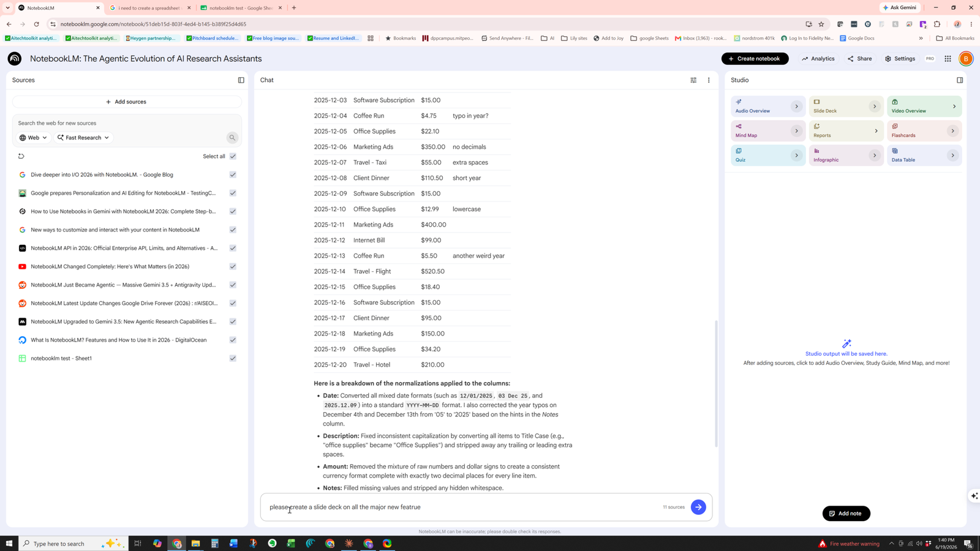Uncheck notebooklm test - Sheet1 source
The image size is (980, 551).
point(233,358)
